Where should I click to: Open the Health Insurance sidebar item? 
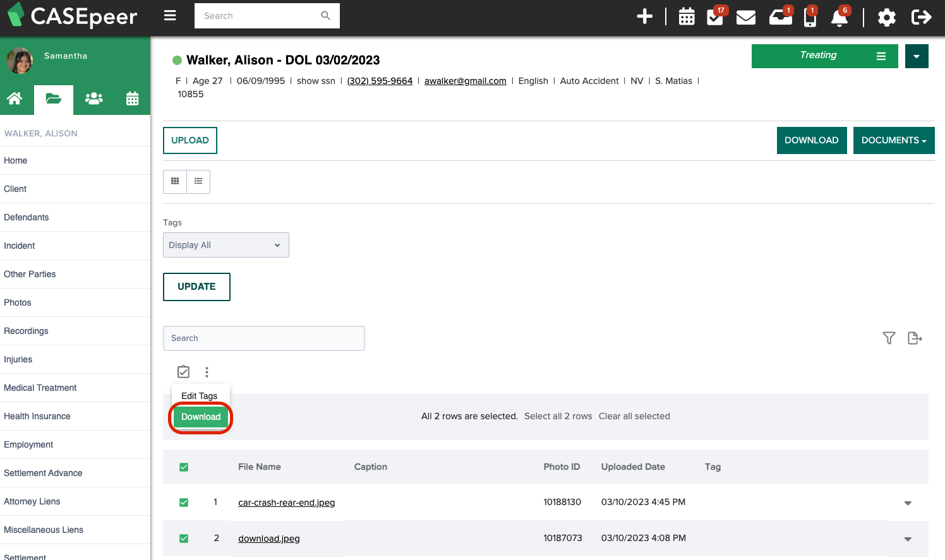75,416
